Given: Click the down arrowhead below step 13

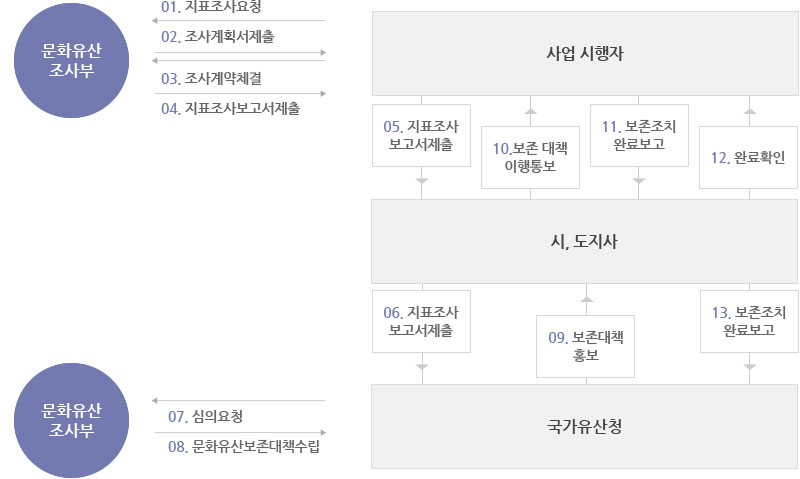Looking at the screenshot, I should 749,367.
